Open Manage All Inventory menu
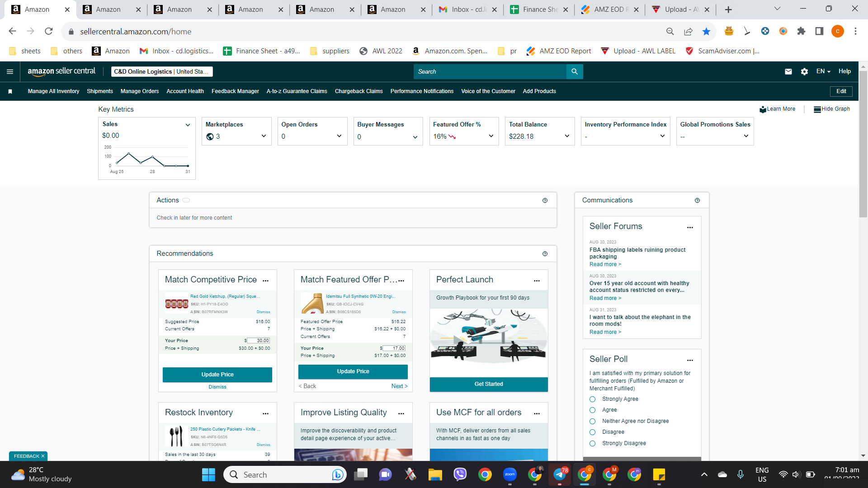Viewport: 868px width, 488px height. point(53,91)
